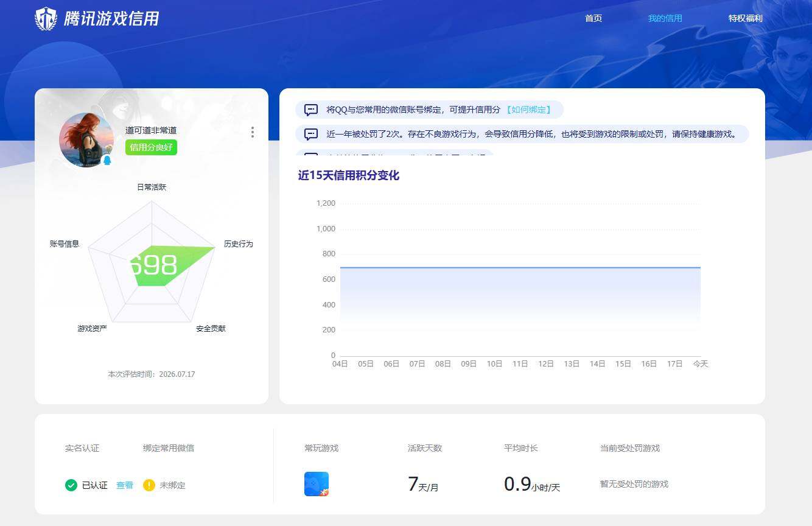Select the 账号信息 radar label
Screen dimensions: 812x526
[x=65, y=244]
